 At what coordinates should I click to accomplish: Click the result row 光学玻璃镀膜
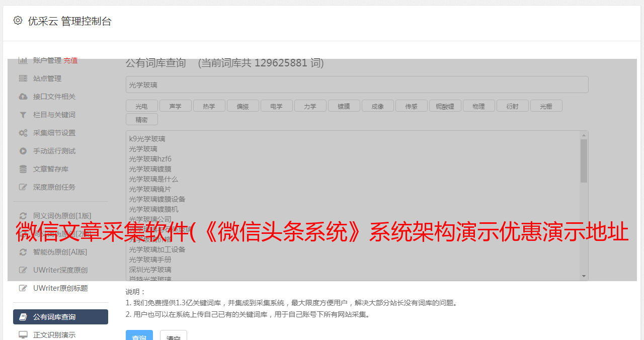[x=150, y=169]
